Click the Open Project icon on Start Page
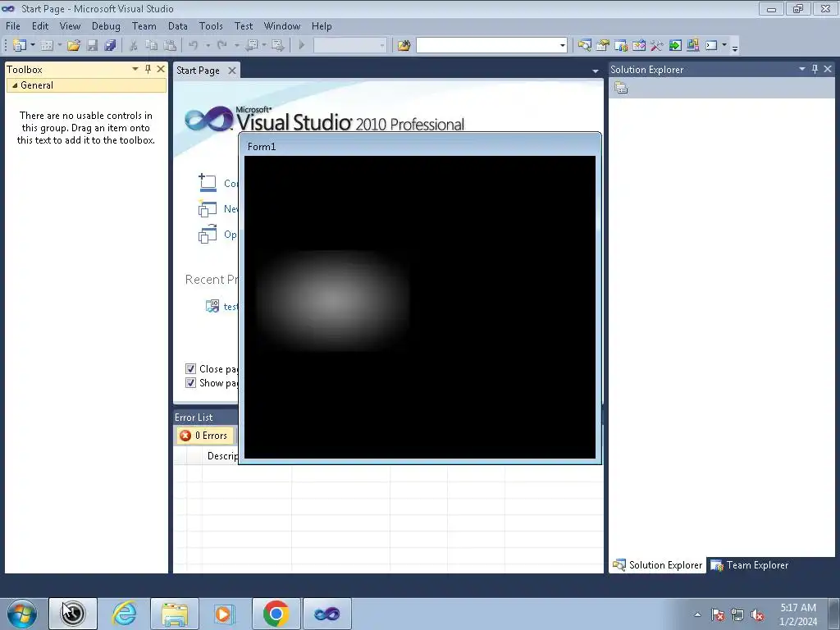This screenshot has width=840, height=630. click(208, 234)
